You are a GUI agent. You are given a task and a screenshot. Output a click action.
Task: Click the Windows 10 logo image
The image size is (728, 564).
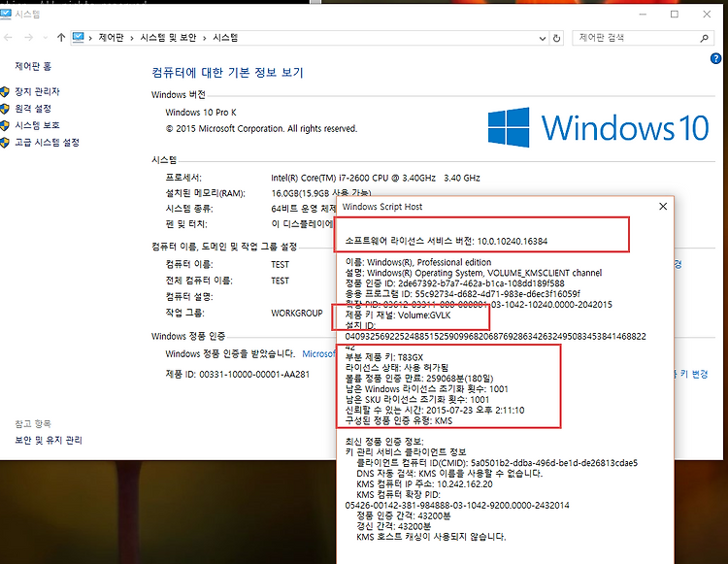(x=599, y=127)
